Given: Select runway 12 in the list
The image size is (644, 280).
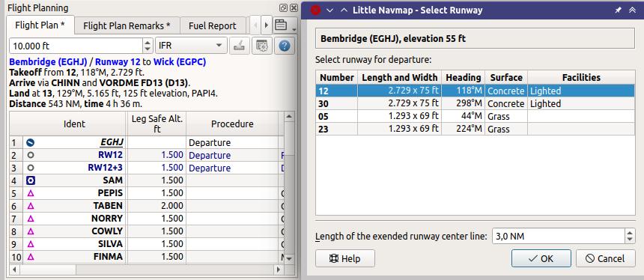Looking at the screenshot, I should [x=476, y=91].
